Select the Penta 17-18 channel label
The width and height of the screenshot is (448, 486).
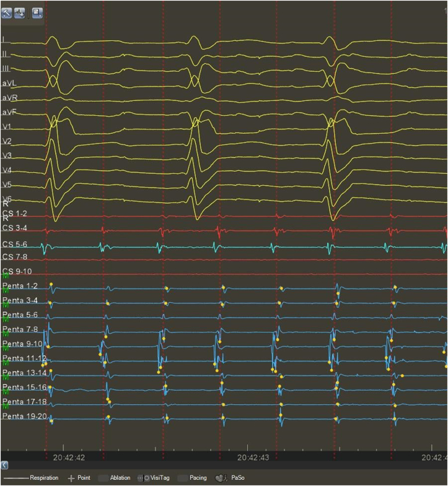click(x=24, y=402)
